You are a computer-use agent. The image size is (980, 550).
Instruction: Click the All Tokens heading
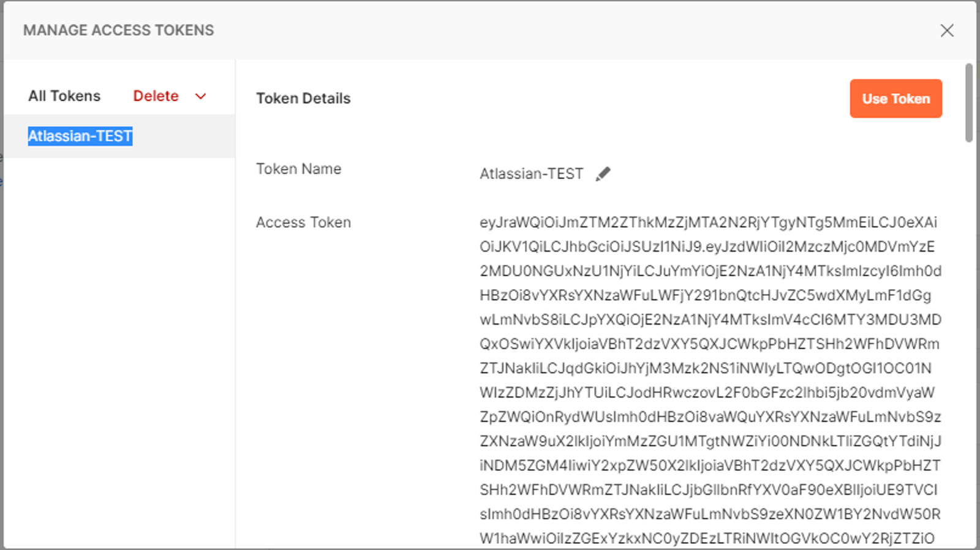pyautogui.click(x=64, y=96)
